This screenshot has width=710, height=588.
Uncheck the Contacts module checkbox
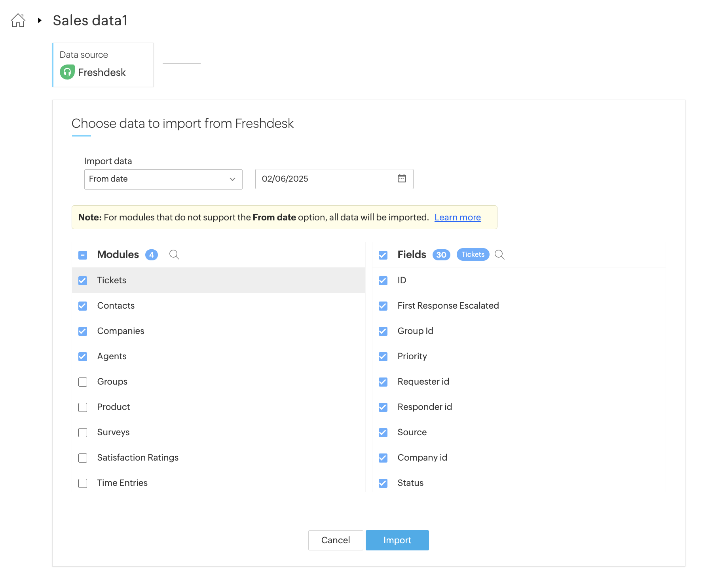83,306
